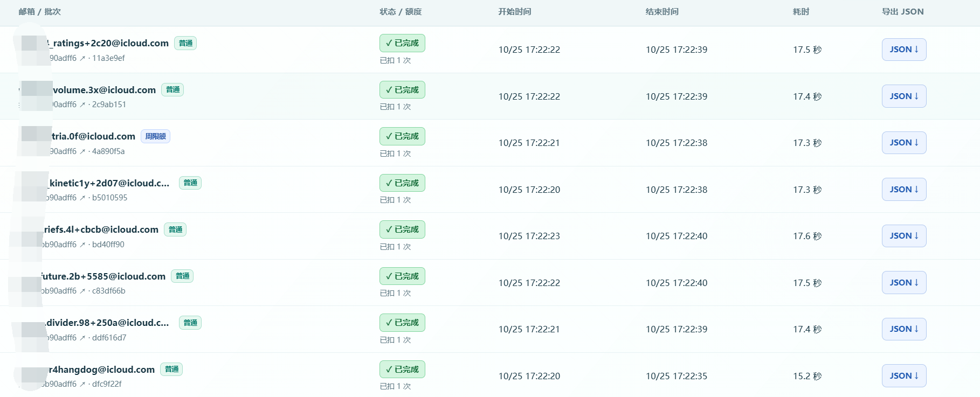Download JSON for the divider.98+250a row
The image size is (980, 397).
coord(904,329)
